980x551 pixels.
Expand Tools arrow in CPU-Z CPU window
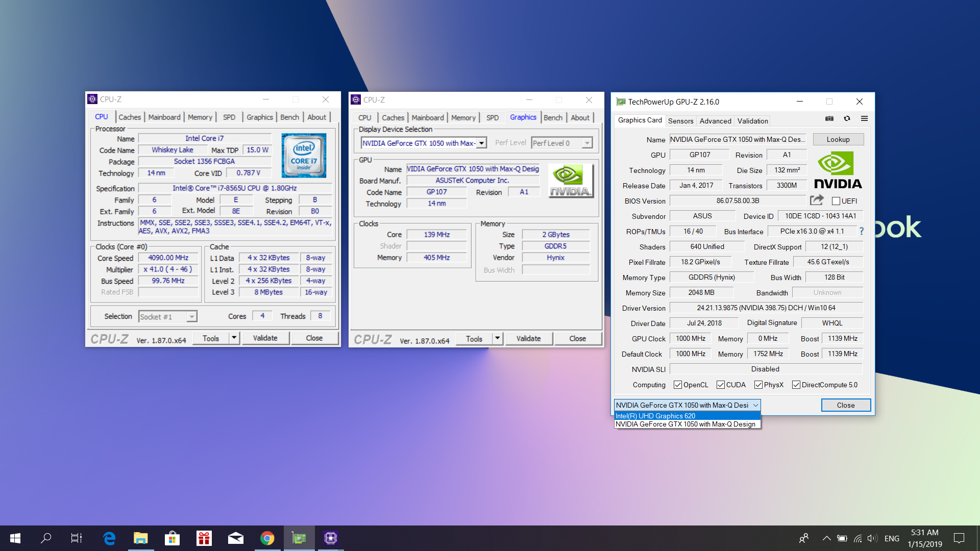click(234, 338)
